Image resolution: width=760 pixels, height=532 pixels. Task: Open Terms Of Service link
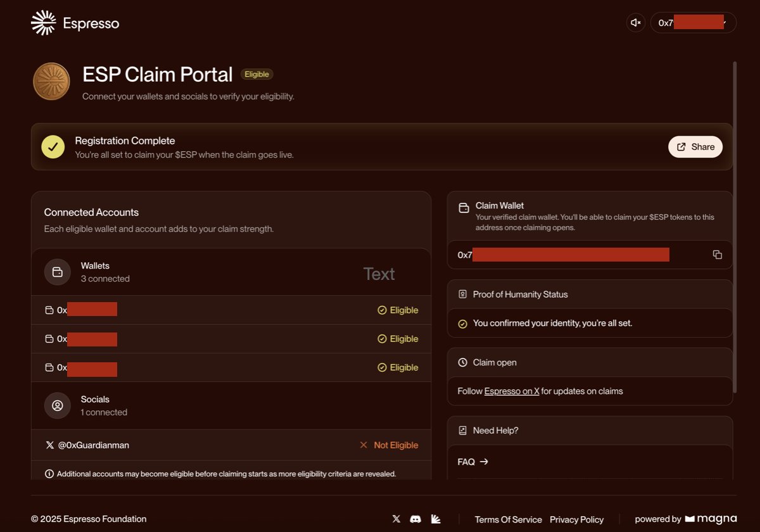(509, 519)
